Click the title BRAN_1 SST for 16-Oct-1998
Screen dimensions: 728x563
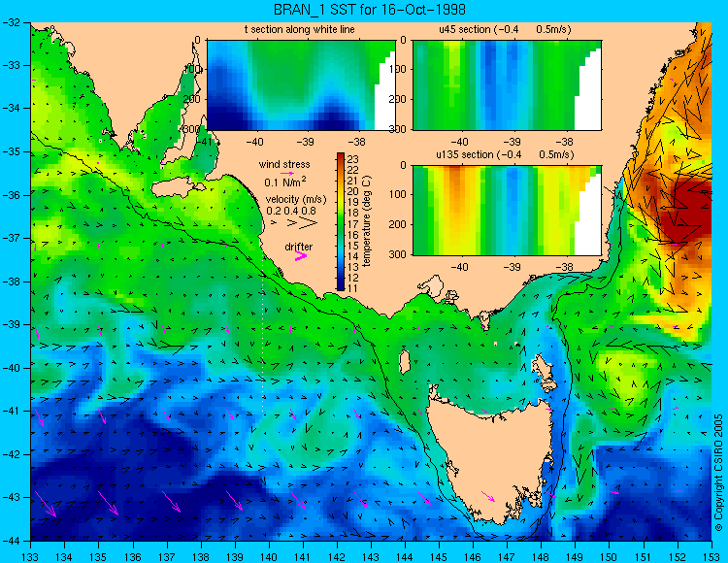pyautogui.click(x=369, y=10)
